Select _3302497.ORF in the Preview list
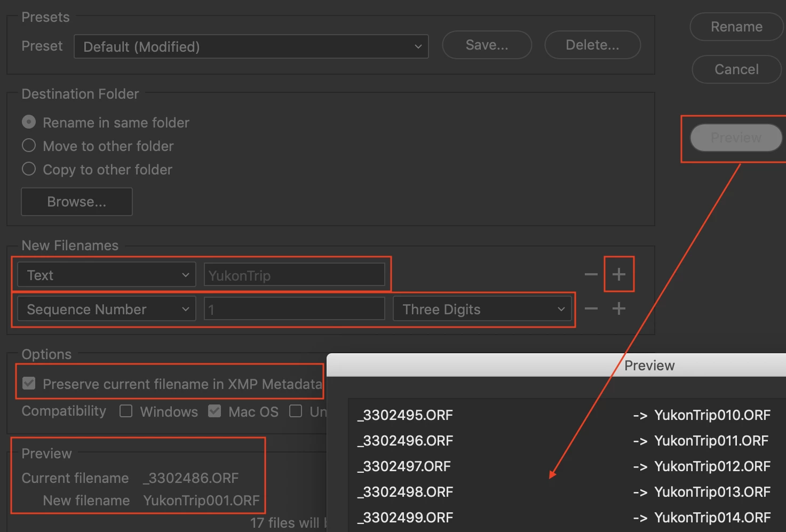The image size is (786, 532). tap(404, 466)
